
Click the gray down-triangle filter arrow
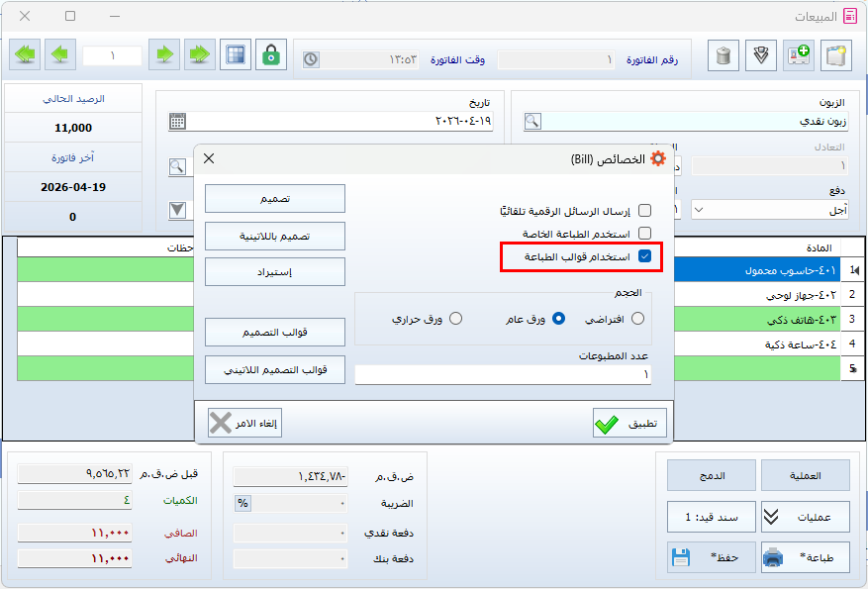177,210
